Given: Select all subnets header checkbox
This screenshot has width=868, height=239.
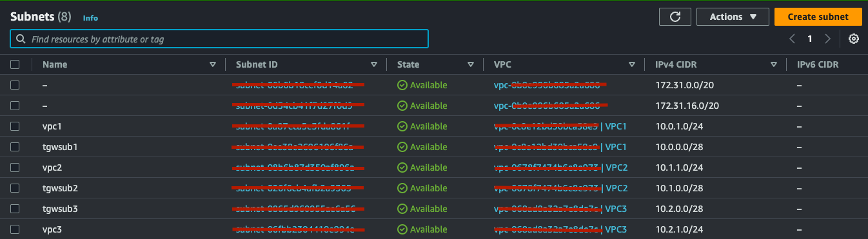Looking at the screenshot, I should point(15,64).
